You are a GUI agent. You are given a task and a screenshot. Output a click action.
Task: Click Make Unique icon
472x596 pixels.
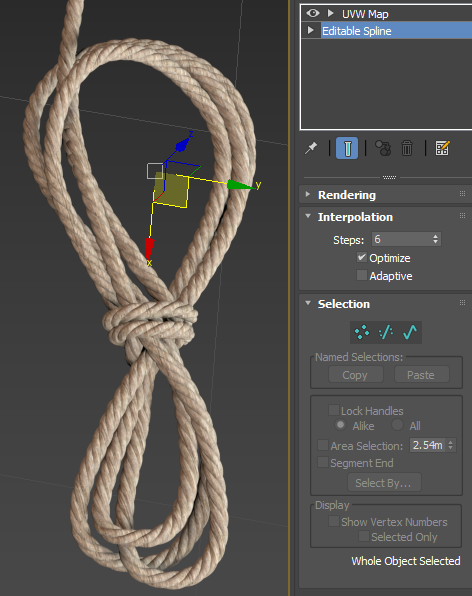pyautogui.click(x=383, y=148)
